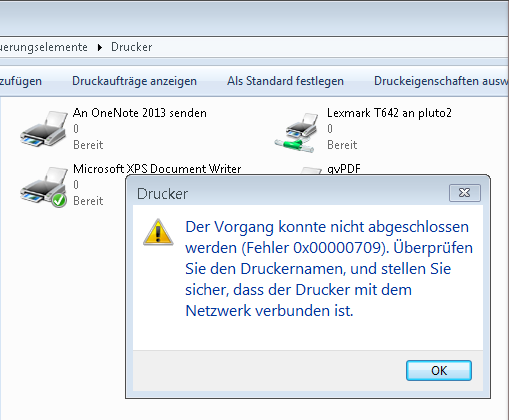Click the Microsoft XPS Document Writer name text
Viewport: 509px width, 420px height.
(x=157, y=169)
